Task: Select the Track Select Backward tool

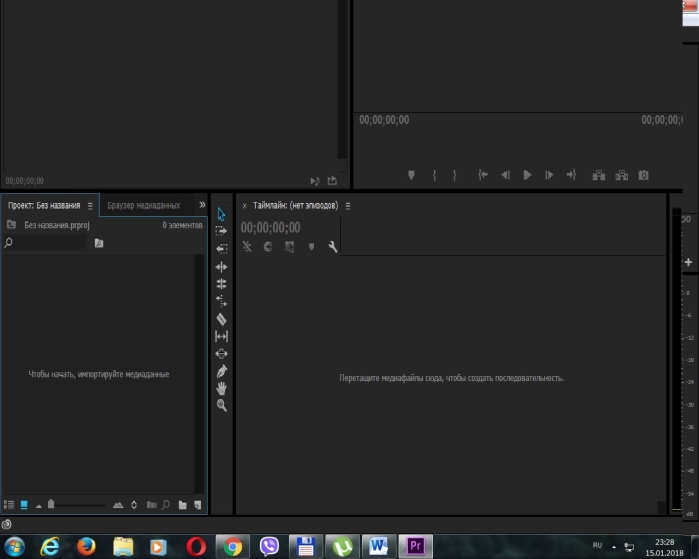Action: [x=222, y=248]
